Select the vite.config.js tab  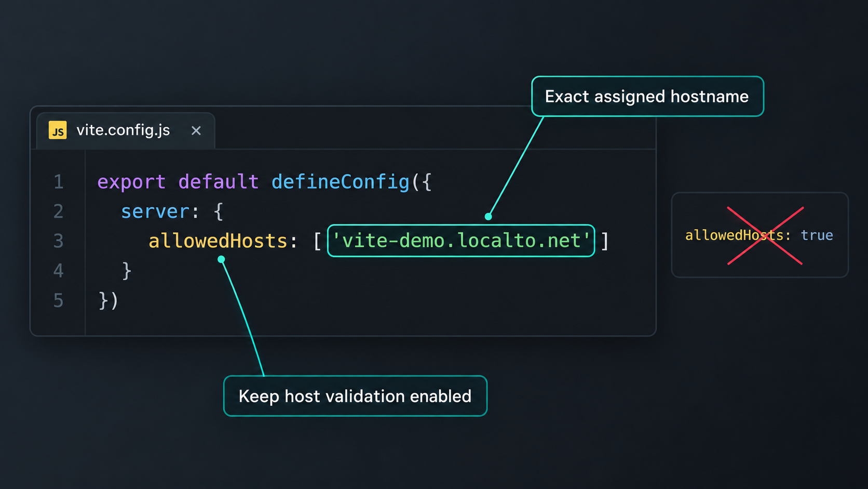click(x=126, y=131)
